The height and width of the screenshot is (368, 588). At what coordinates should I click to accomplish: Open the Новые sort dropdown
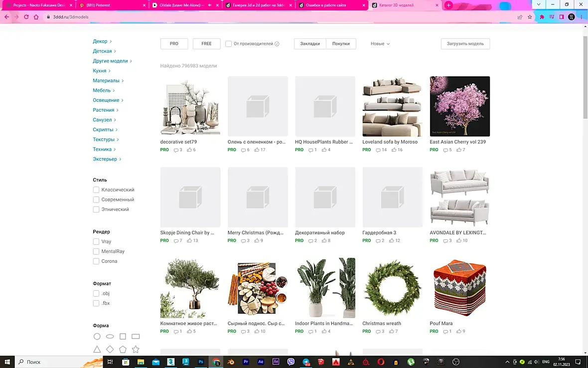[380, 44]
